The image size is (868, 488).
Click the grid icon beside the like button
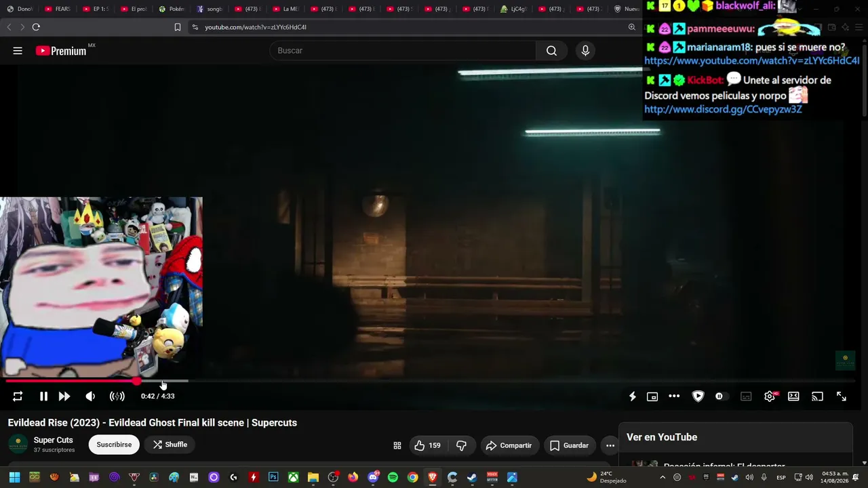tap(397, 445)
